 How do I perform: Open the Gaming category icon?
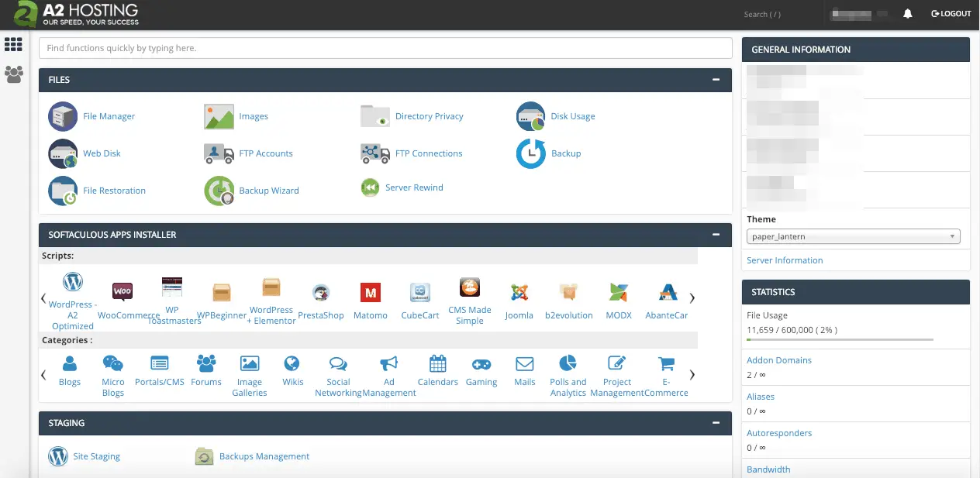coord(481,363)
